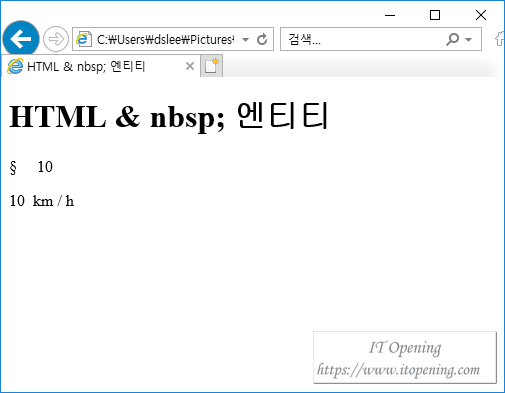The width and height of the screenshot is (505, 393).
Task: Expand the address bar history dropdown
Action: tap(245, 40)
